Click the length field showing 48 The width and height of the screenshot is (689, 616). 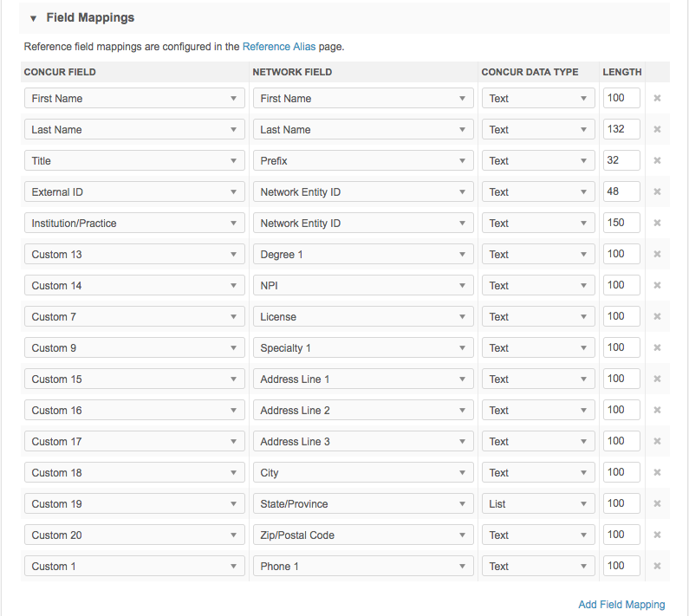pos(621,191)
